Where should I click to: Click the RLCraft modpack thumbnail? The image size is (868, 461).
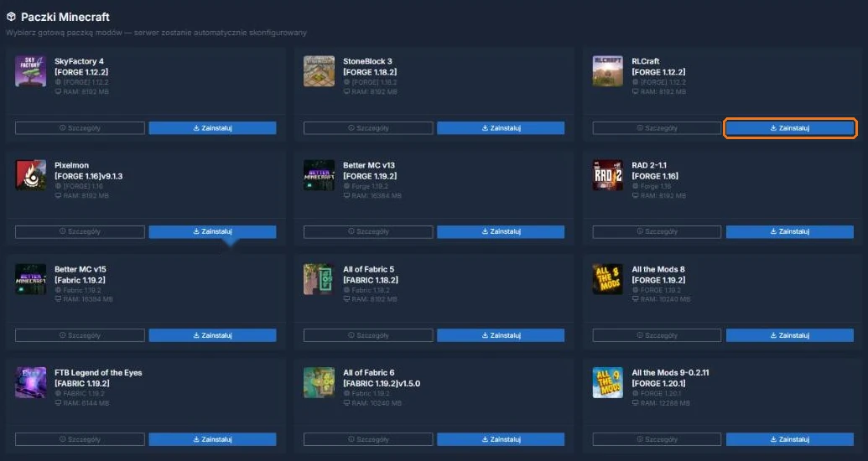pos(608,71)
